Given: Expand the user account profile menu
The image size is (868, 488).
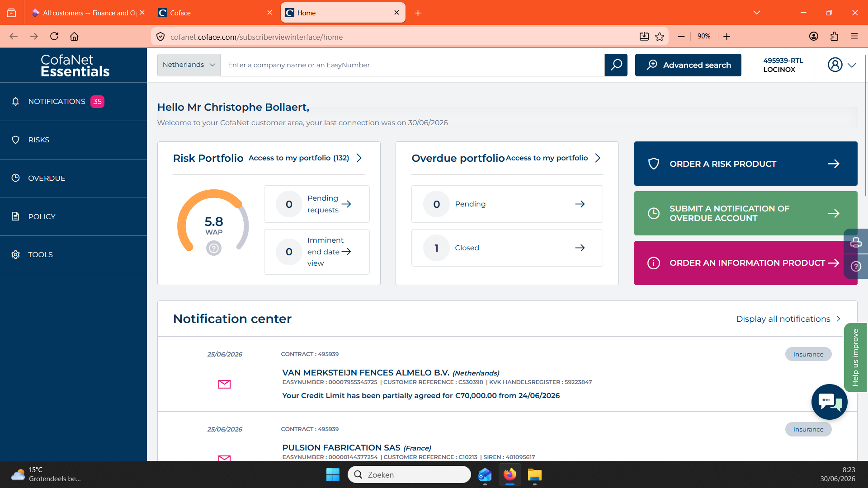Looking at the screenshot, I should 842,65.
